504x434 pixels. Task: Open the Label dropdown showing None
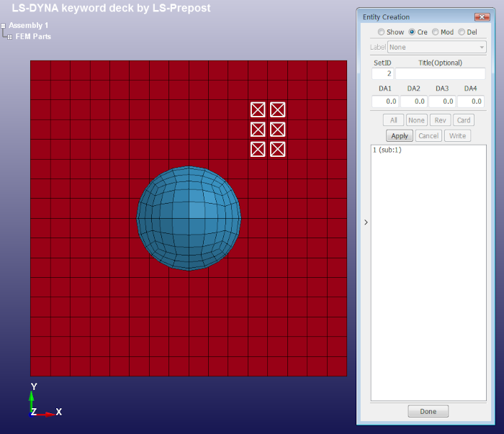coord(436,48)
